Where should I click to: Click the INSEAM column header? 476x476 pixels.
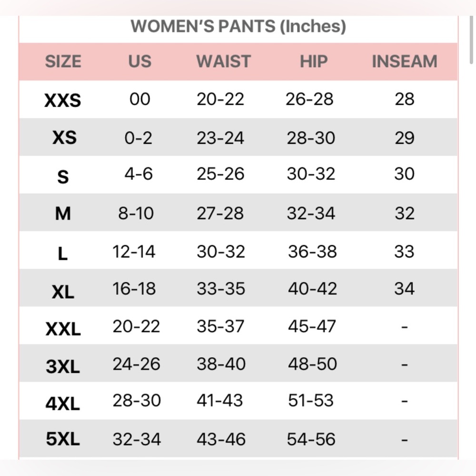pyautogui.click(x=404, y=61)
